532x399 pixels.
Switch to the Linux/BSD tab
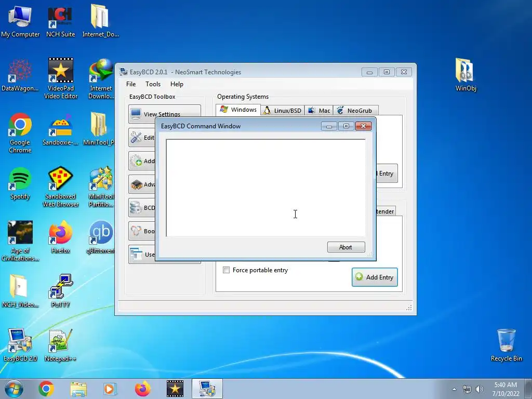tap(283, 111)
